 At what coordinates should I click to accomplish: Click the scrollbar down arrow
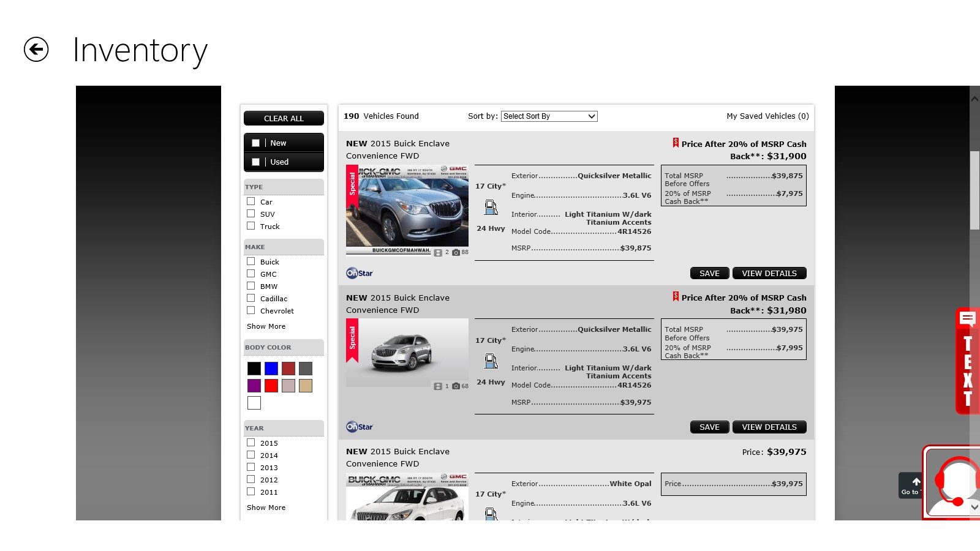tap(974, 508)
